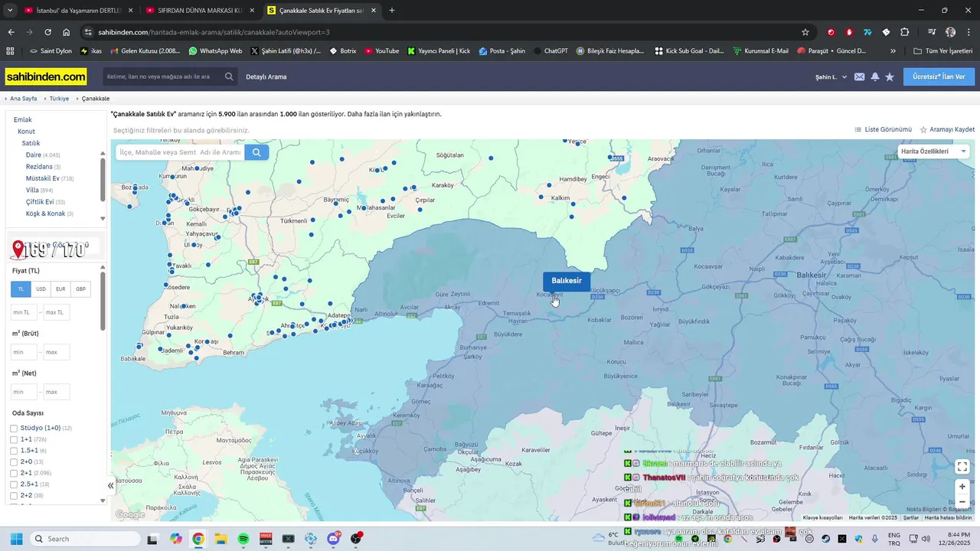Open WhatsApp Web bookmark
Viewport: 980px width, 551px height.
point(215,51)
